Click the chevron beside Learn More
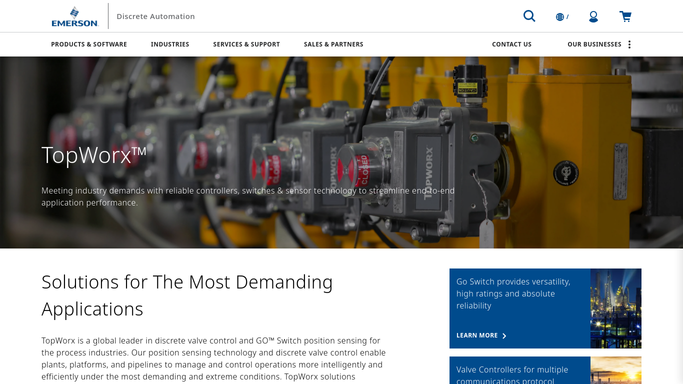 (x=504, y=336)
